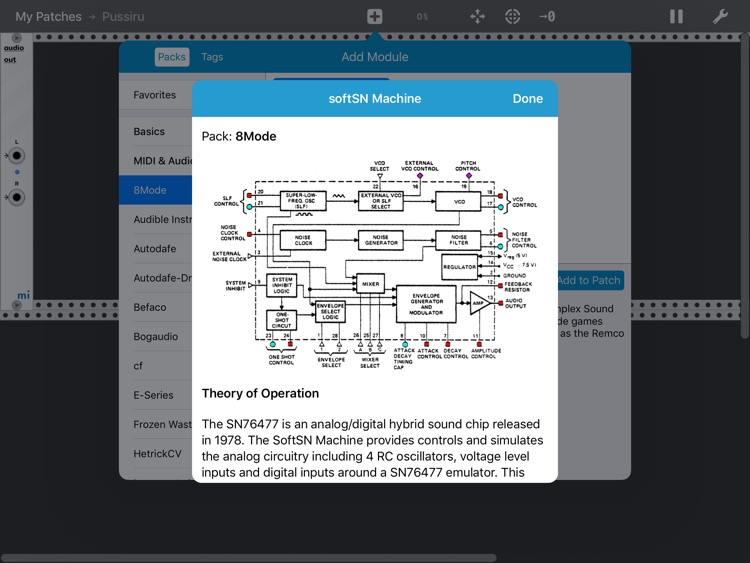Open settings with the wrench icon

[x=720, y=17]
